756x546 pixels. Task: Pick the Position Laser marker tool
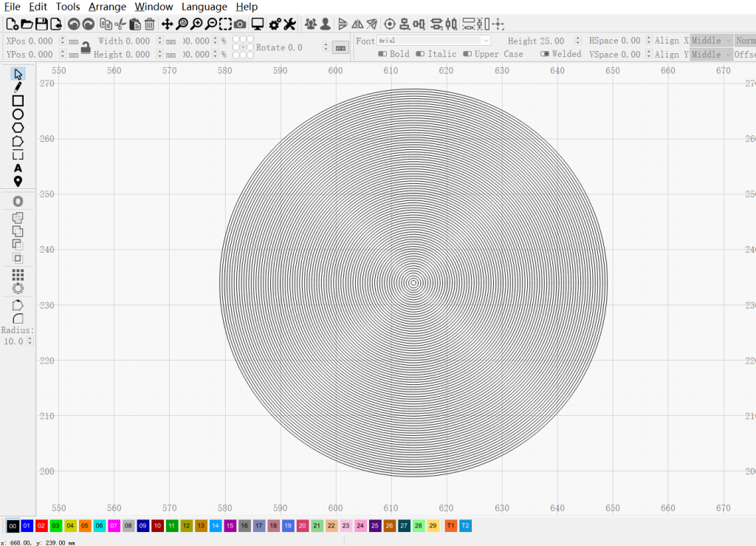[18, 181]
